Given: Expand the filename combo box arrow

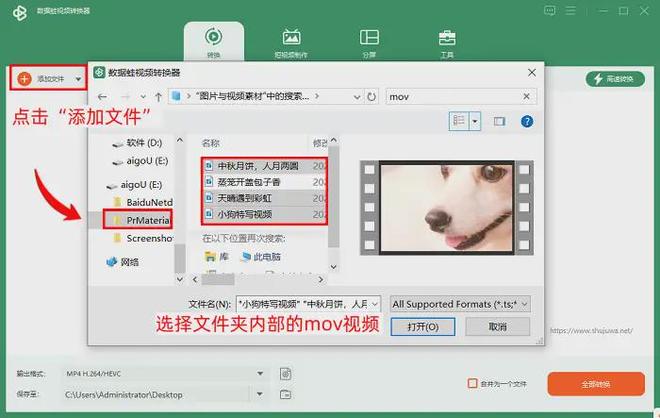Looking at the screenshot, I should [x=375, y=304].
